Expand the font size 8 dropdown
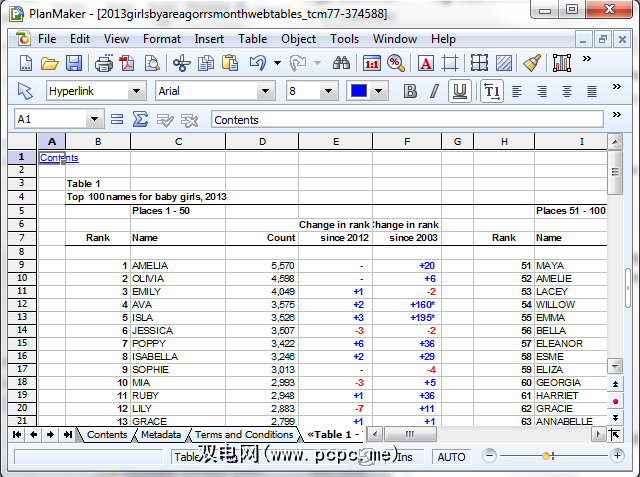The width and height of the screenshot is (640, 477). [327, 91]
